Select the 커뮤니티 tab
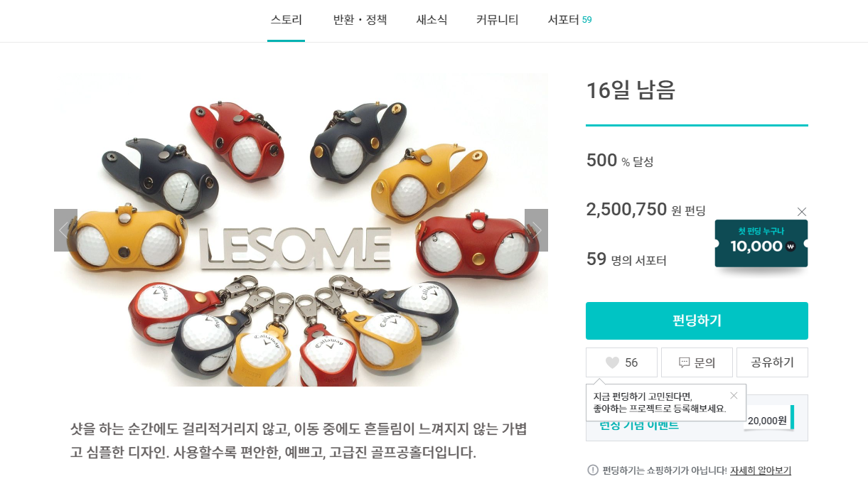 (x=498, y=20)
